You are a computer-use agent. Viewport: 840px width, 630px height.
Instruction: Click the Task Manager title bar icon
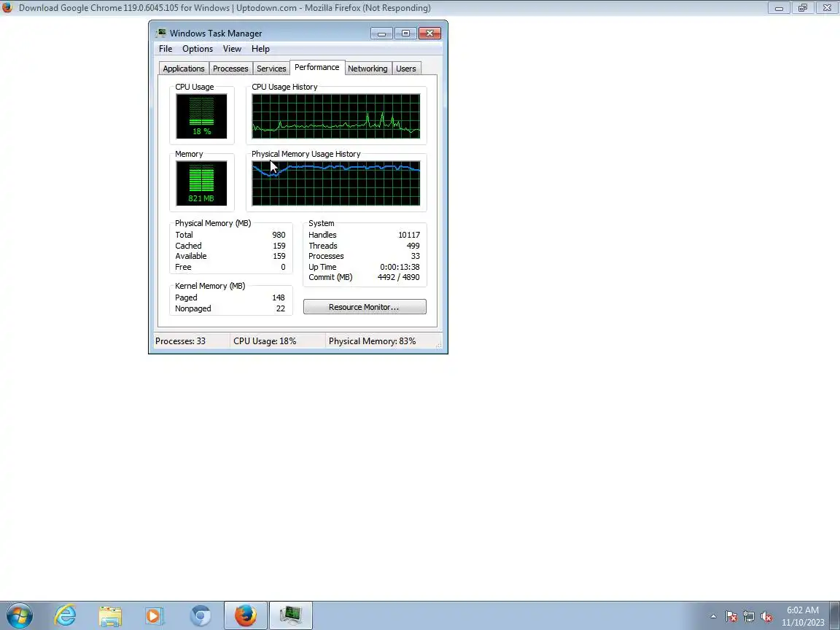[160, 34]
